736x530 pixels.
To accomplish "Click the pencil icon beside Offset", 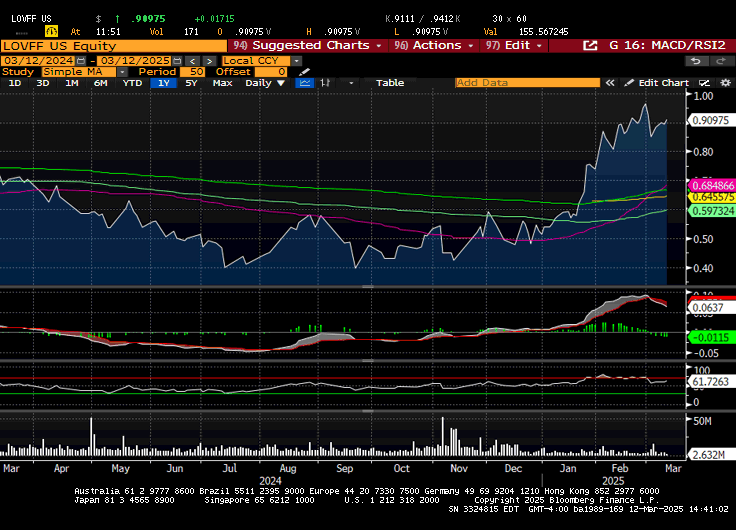I will (x=304, y=72).
